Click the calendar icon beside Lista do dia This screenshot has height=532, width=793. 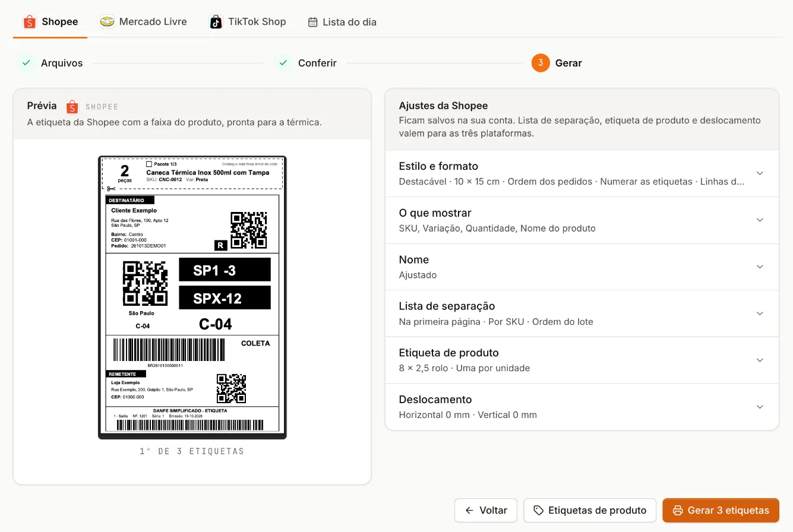(x=312, y=23)
